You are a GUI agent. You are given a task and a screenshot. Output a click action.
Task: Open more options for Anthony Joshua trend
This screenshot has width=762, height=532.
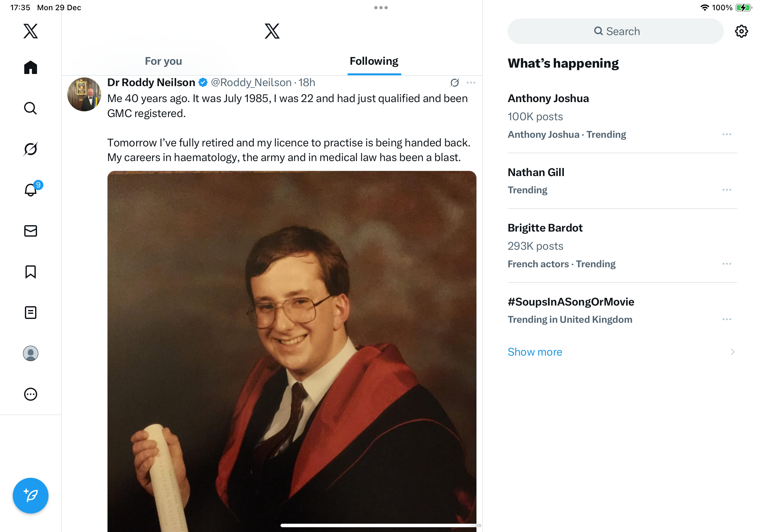(x=727, y=134)
